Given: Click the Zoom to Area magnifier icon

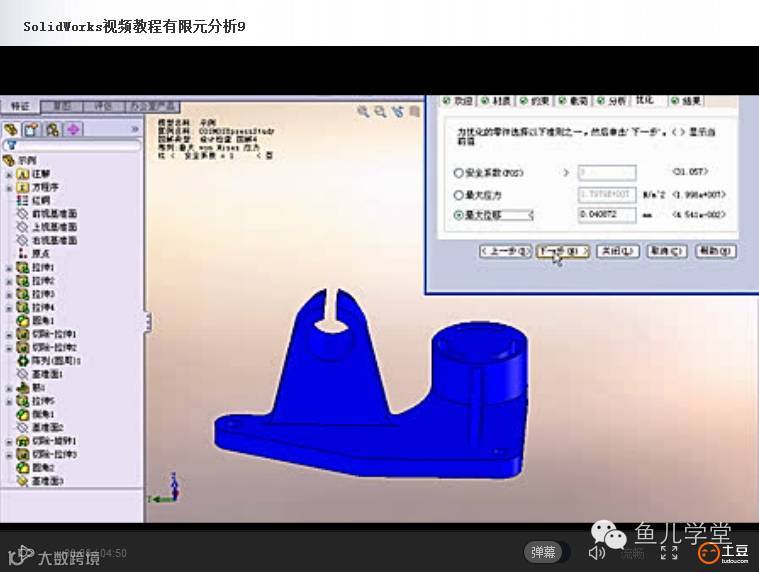Looking at the screenshot, I should (x=380, y=112).
